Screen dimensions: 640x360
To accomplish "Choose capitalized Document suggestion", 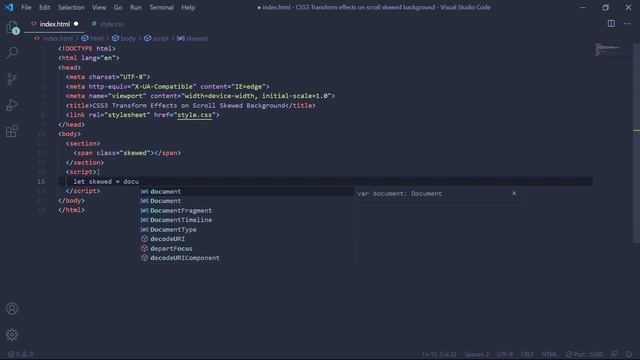I will (x=247, y=201).
